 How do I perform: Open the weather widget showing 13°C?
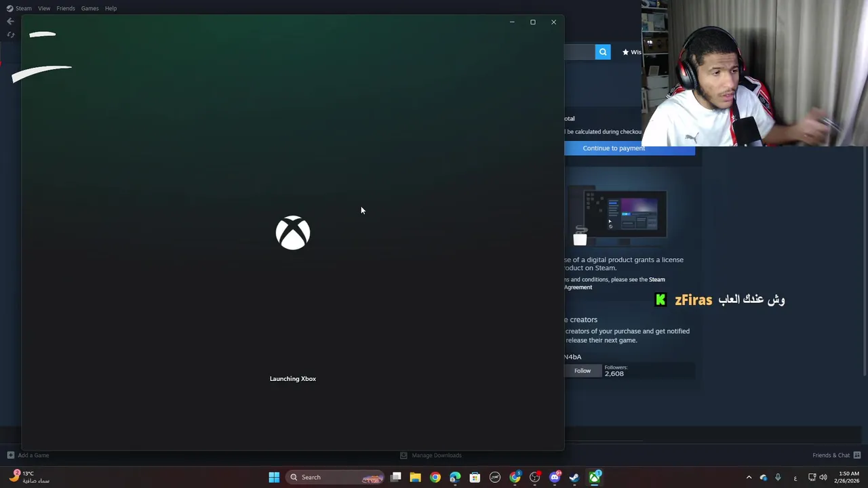click(28, 477)
